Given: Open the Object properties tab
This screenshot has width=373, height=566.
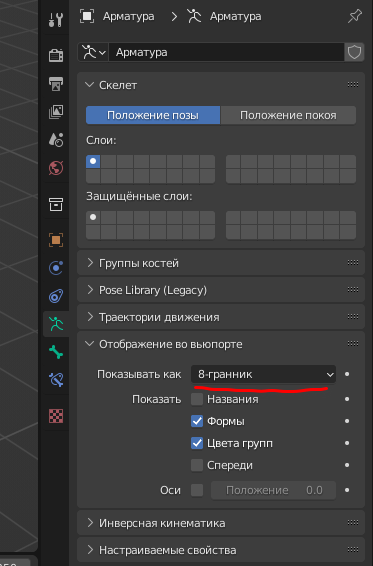Looking at the screenshot, I should coord(56,240).
